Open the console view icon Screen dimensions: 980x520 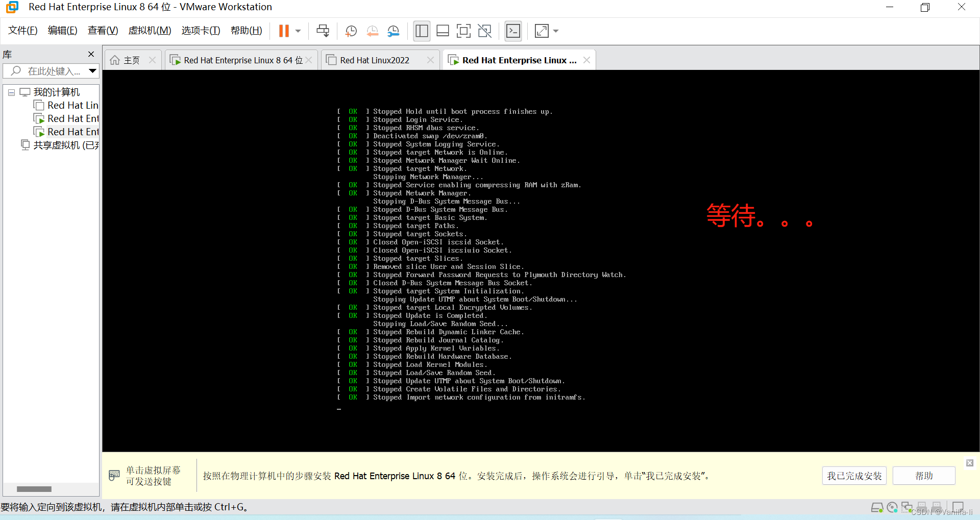[x=513, y=31]
